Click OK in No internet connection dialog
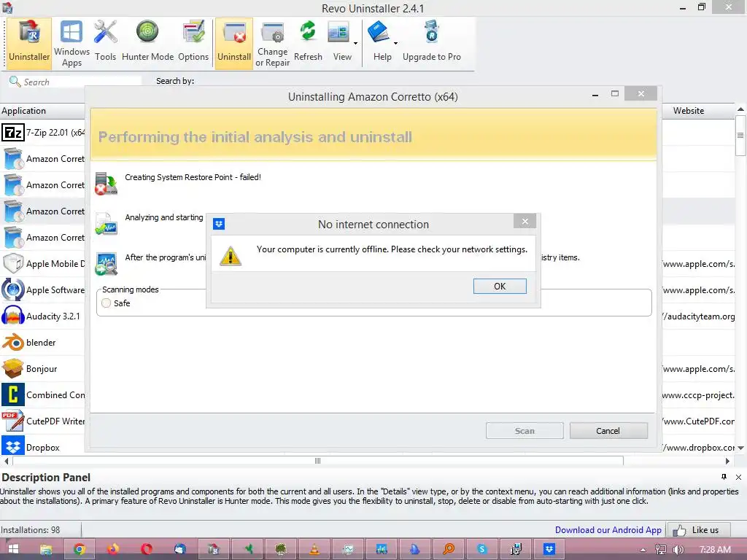The image size is (747, 560). (x=500, y=286)
